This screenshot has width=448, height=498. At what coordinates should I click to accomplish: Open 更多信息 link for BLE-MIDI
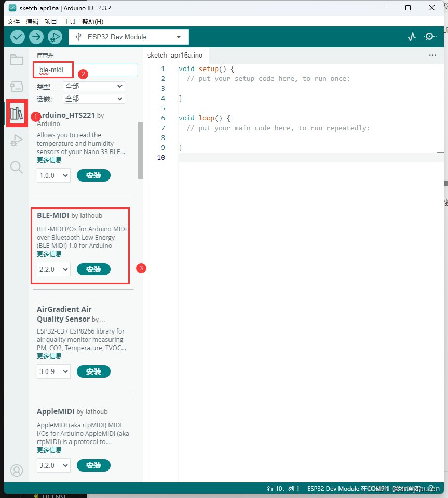(x=49, y=254)
